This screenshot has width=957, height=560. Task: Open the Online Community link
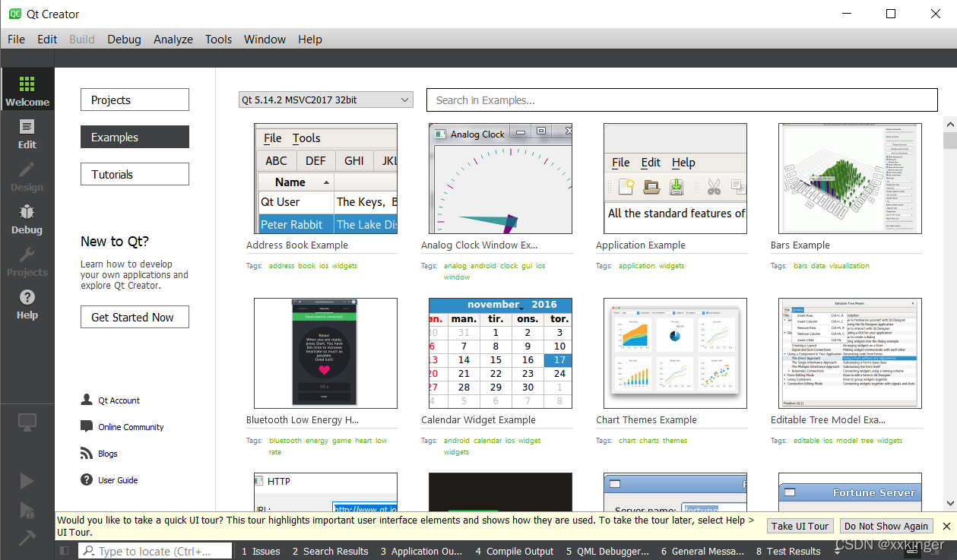pyautogui.click(x=122, y=427)
